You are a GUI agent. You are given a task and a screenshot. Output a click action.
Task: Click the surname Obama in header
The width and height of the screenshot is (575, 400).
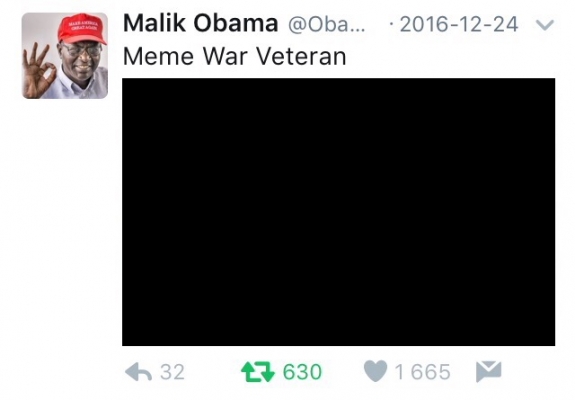click(x=236, y=23)
